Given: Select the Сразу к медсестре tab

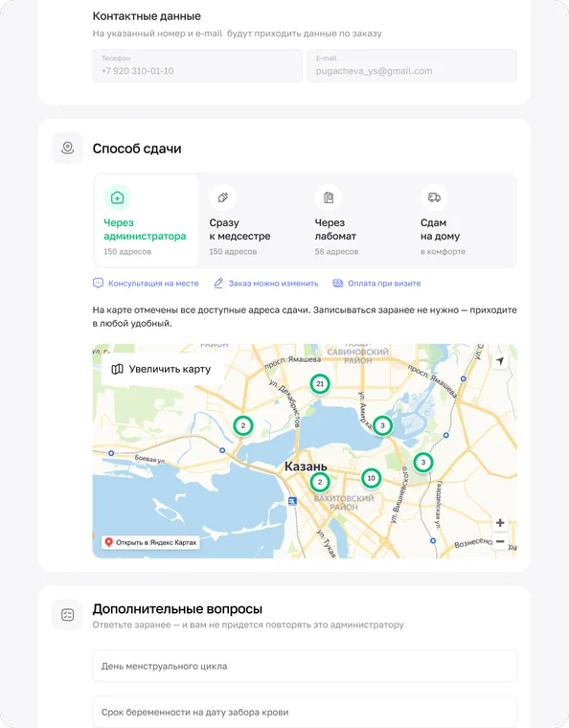Looking at the screenshot, I should tap(251, 220).
